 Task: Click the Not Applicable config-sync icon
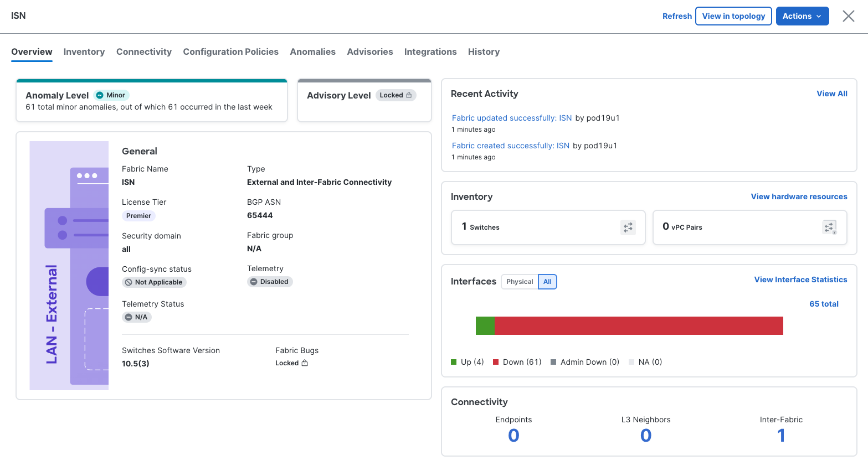tap(129, 282)
